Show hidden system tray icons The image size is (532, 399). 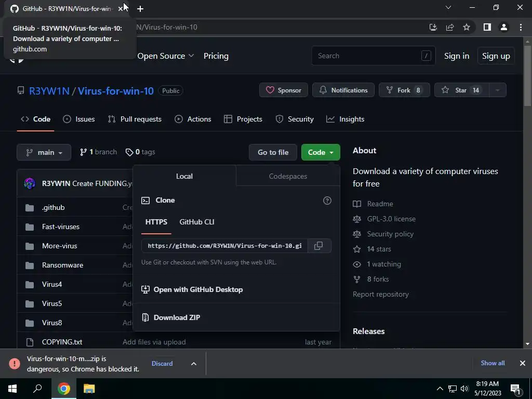440,389
